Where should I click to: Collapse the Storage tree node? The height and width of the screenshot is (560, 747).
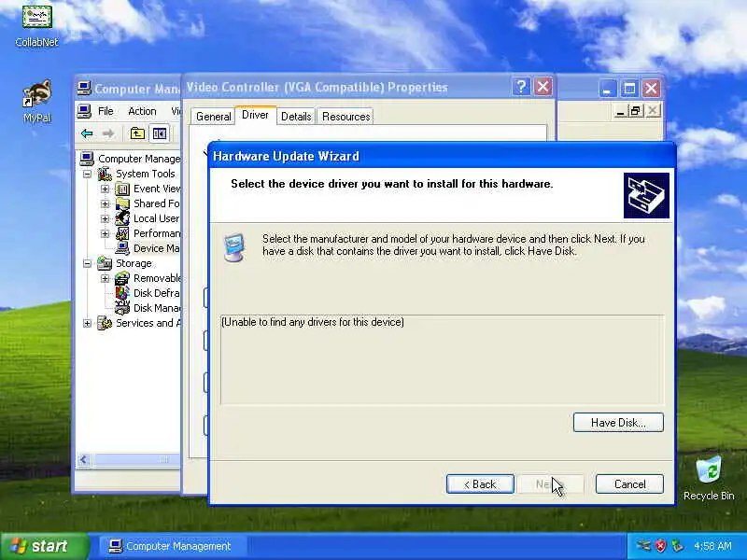[x=87, y=263]
